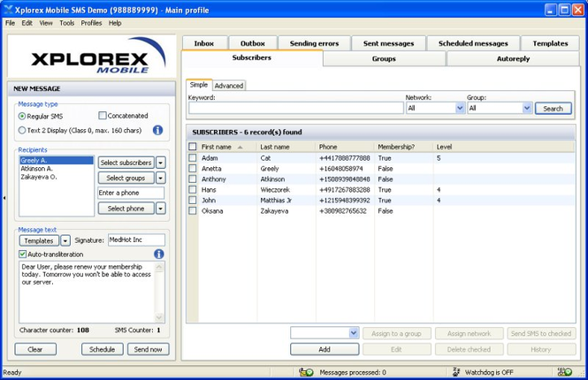The image size is (588, 380).
Task: Click the envelope status icon near Messages processed
Action: click(306, 372)
